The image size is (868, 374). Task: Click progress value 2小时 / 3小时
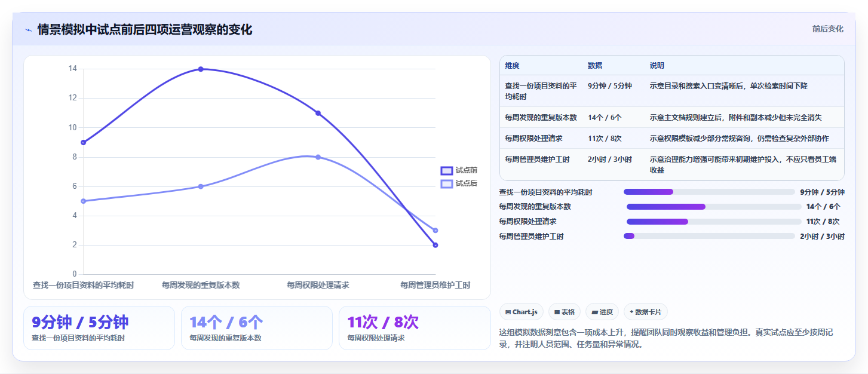pos(822,237)
